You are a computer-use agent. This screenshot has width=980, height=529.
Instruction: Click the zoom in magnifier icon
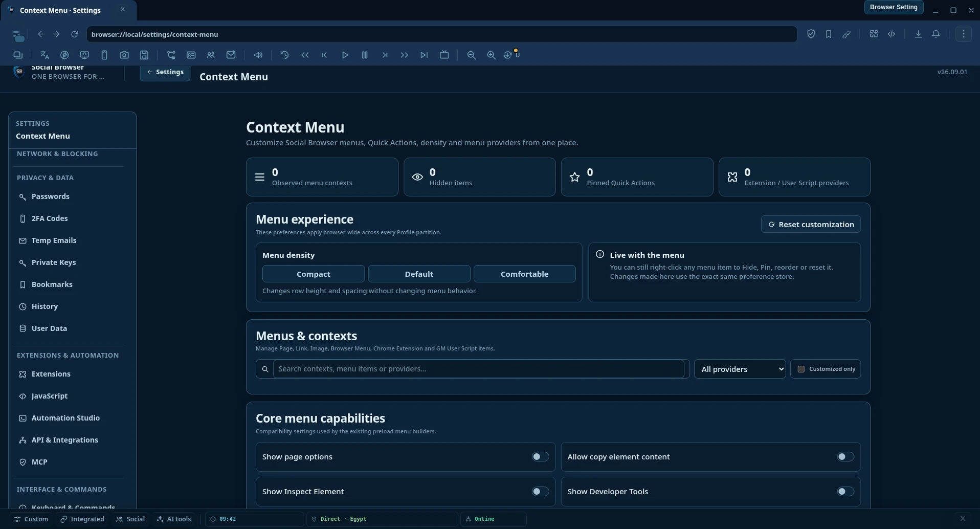(x=491, y=55)
